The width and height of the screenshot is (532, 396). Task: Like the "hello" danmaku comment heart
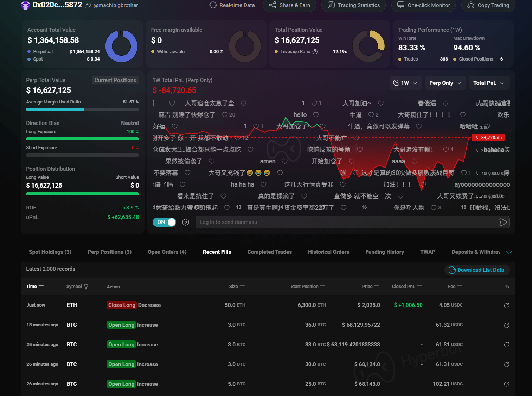point(316,115)
